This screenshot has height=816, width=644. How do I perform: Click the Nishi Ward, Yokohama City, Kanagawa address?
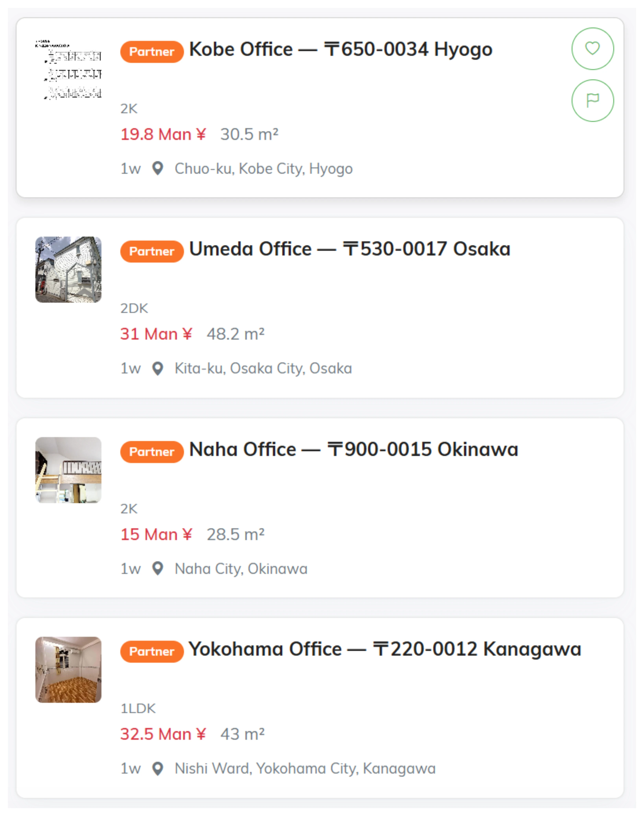tap(305, 768)
